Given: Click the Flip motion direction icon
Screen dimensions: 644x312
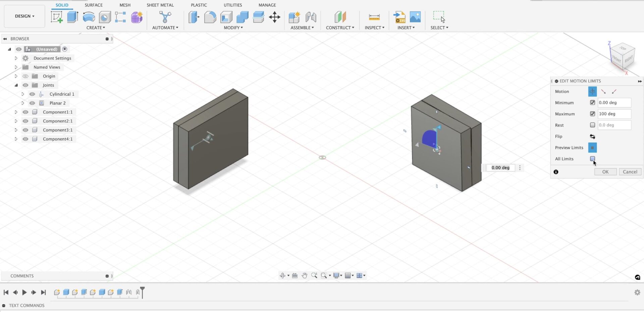Looking at the screenshot, I should pyautogui.click(x=592, y=136).
